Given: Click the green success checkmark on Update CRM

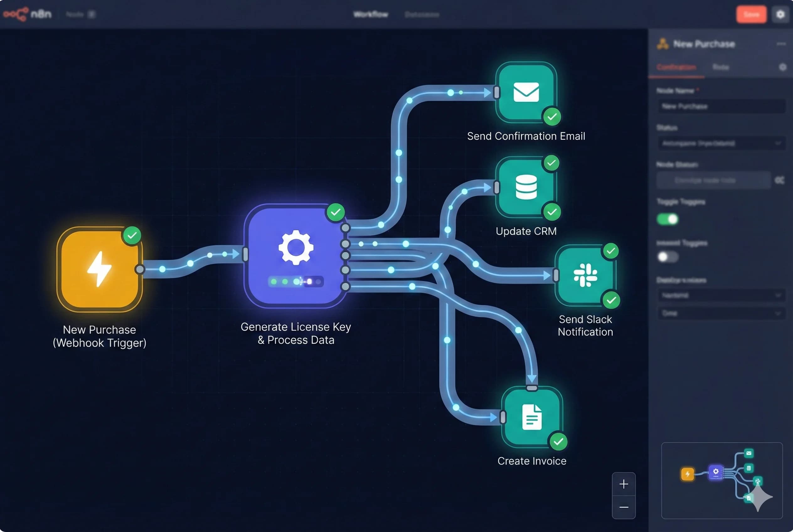Looking at the screenshot, I should [x=551, y=163].
